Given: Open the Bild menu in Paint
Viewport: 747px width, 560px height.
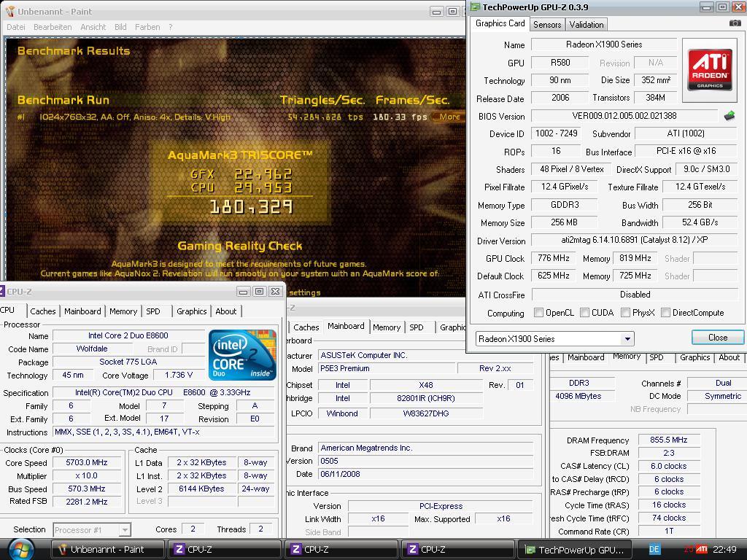Looking at the screenshot, I should 120,27.
